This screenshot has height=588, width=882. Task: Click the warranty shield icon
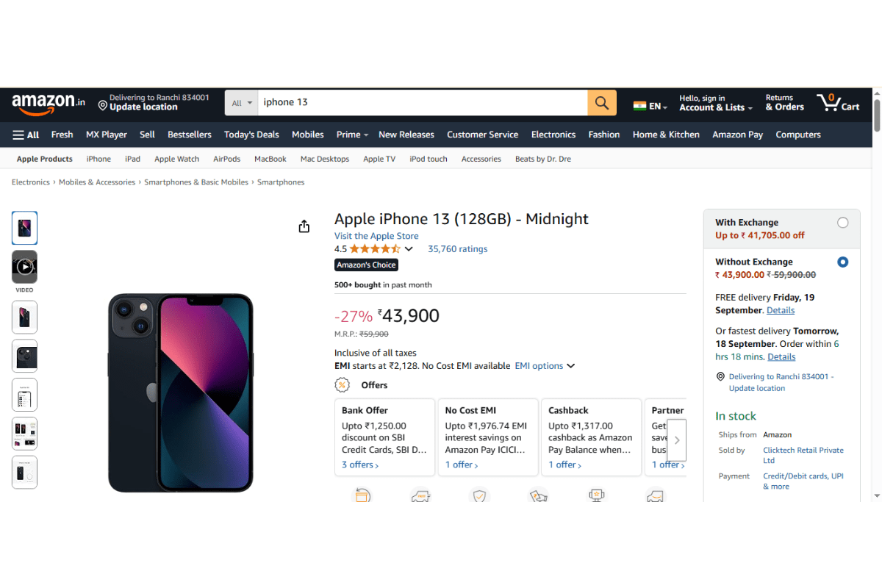coord(479,496)
